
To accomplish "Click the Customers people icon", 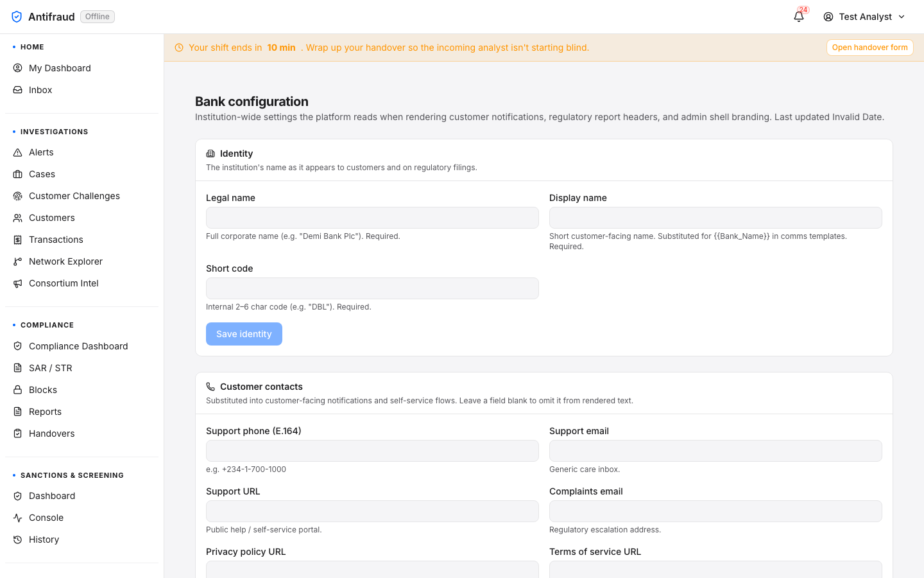I will tap(18, 218).
